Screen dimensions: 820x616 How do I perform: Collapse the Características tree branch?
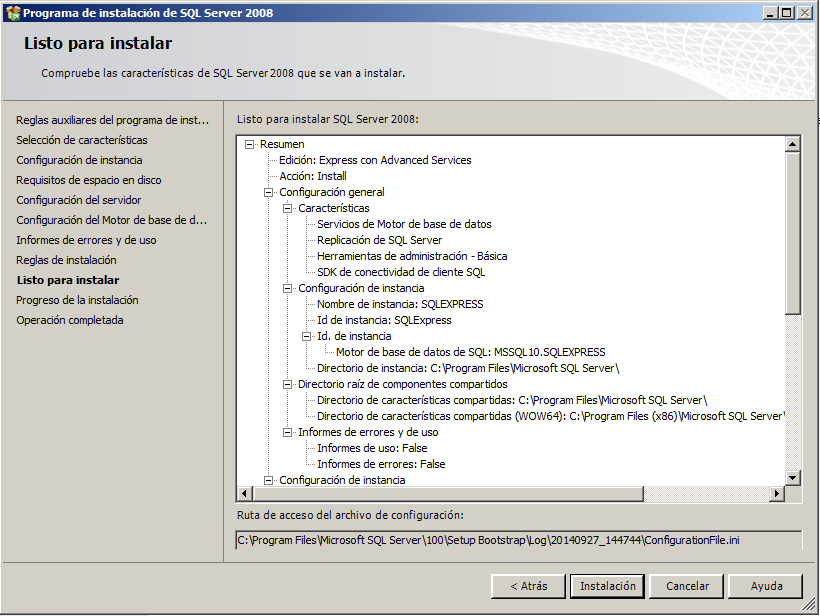click(x=288, y=208)
